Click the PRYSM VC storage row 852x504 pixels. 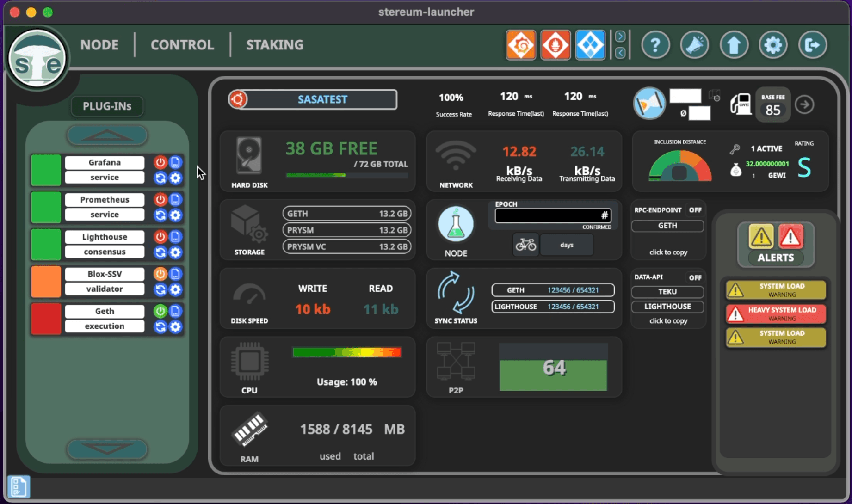pos(347,246)
